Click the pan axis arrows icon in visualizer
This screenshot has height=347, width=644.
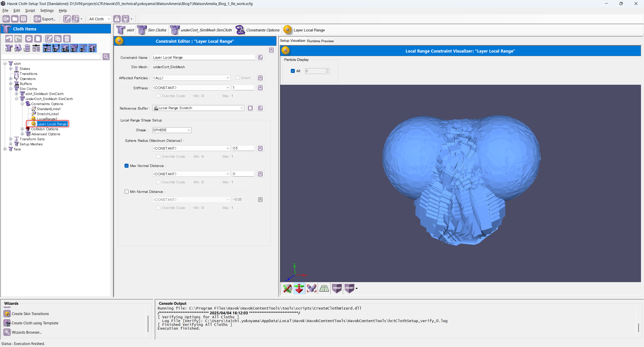299,288
